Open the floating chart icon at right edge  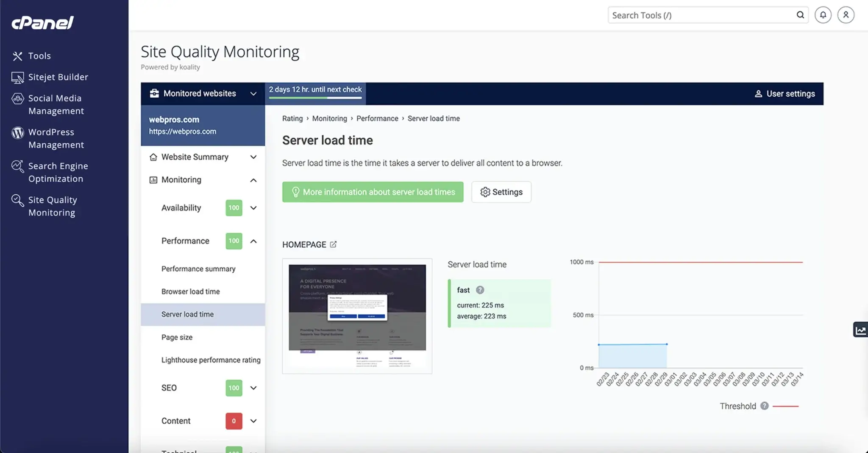860,330
